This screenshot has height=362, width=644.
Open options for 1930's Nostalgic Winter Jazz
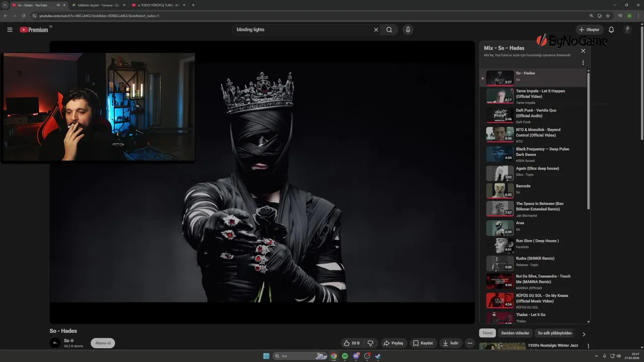588,346
